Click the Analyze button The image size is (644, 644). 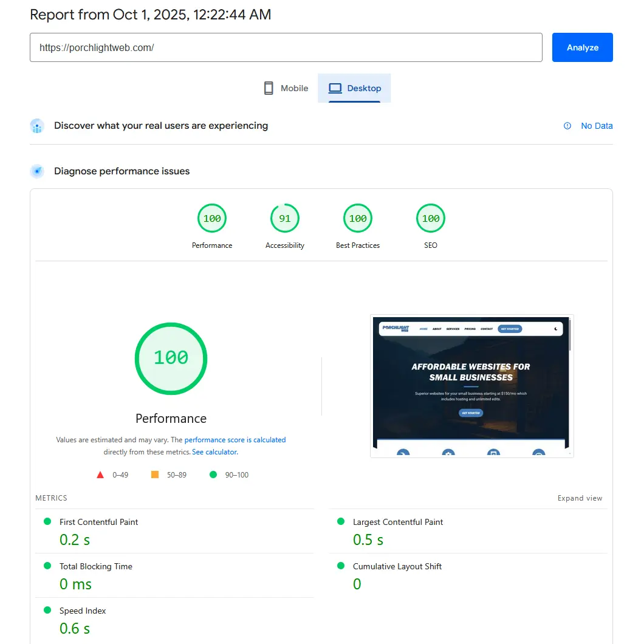click(582, 47)
